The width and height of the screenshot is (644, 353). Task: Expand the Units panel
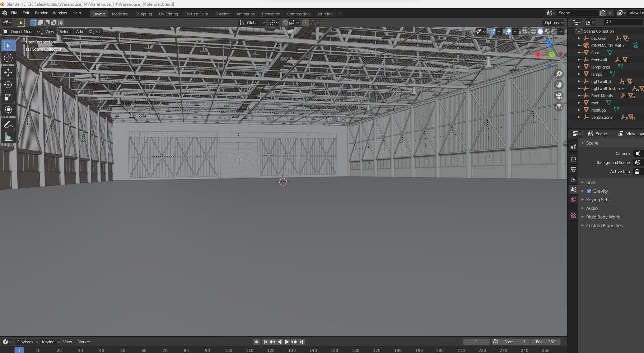click(591, 182)
